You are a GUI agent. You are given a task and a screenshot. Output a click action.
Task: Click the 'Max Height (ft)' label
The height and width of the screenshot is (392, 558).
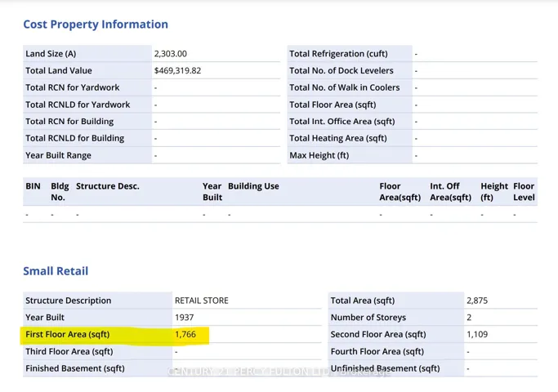(319, 155)
